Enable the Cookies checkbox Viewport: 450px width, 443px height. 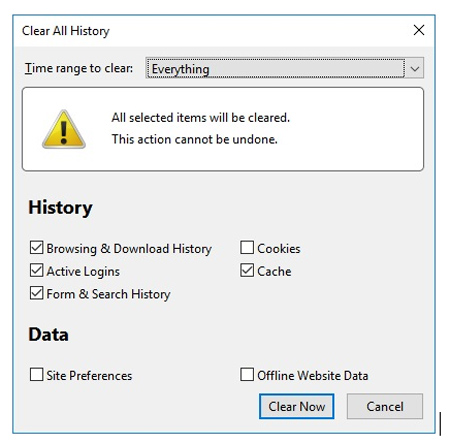247,248
